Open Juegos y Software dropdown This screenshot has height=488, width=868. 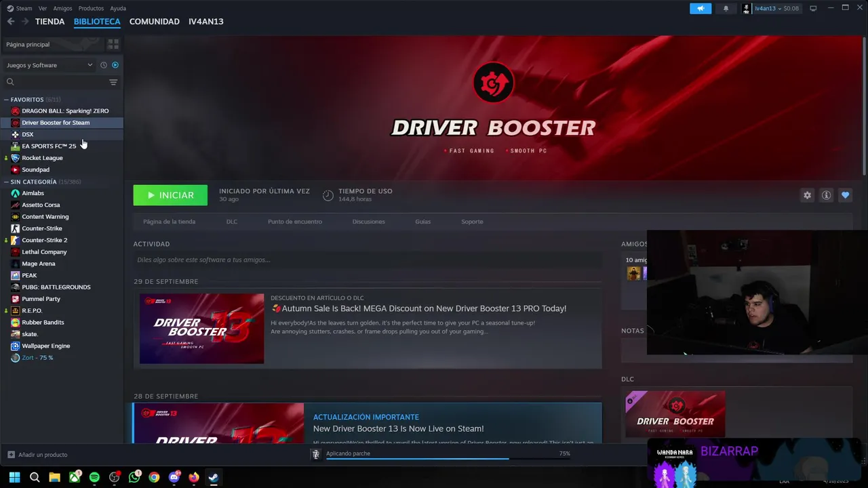tap(50, 65)
